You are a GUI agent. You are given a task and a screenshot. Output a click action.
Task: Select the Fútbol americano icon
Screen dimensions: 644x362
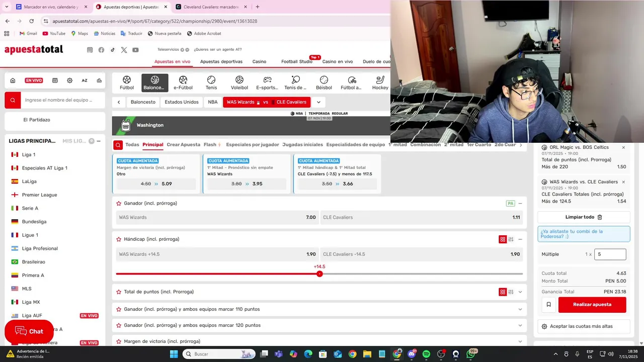(x=352, y=83)
